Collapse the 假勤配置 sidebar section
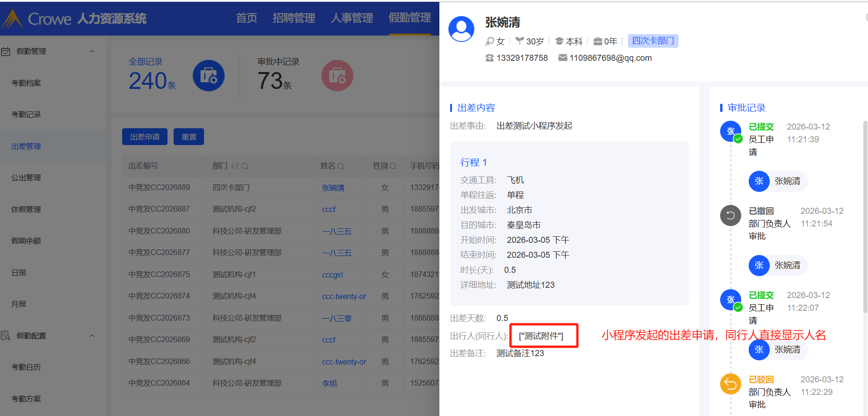868x416 pixels. [92, 336]
